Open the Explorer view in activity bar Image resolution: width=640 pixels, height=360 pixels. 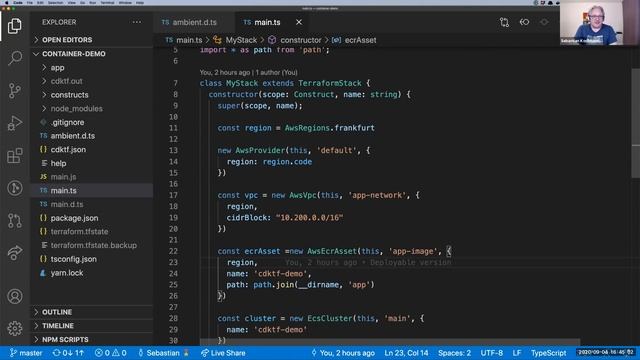(15, 26)
